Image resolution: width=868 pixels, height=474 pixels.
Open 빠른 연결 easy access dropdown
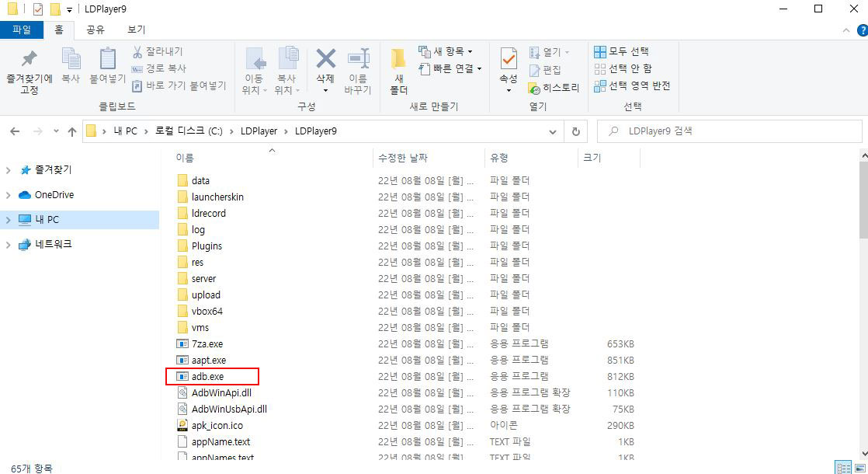point(450,68)
